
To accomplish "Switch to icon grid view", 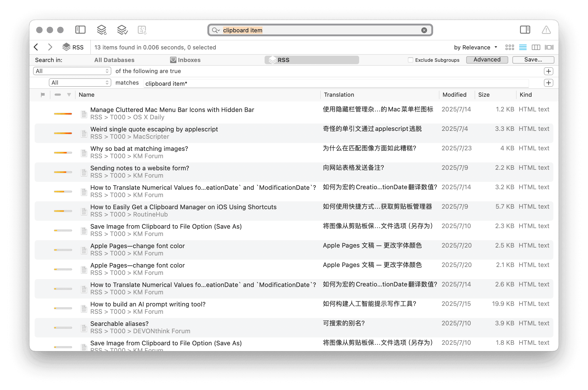I will click(x=510, y=47).
